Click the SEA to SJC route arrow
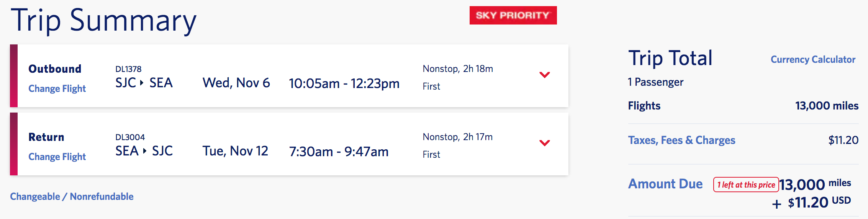This screenshot has width=868, height=219. (x=144, y=151)
